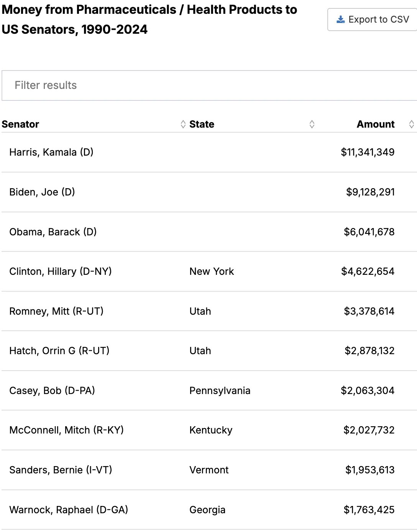This screenshot has height=532, width=417.
Task: Open Clinton, Hillary (D-NY) entry
Action: [x=61, y=271]
